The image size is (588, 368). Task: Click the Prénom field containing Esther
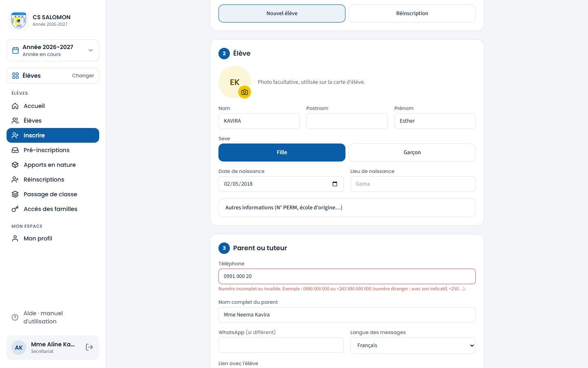(x=435, y=121)
